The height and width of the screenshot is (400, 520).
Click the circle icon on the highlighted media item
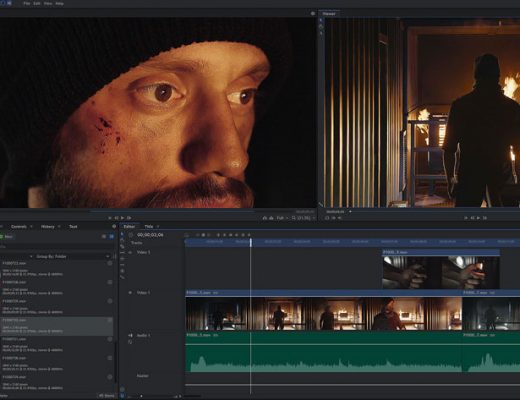pyautogui.click(x=110, y=320)
